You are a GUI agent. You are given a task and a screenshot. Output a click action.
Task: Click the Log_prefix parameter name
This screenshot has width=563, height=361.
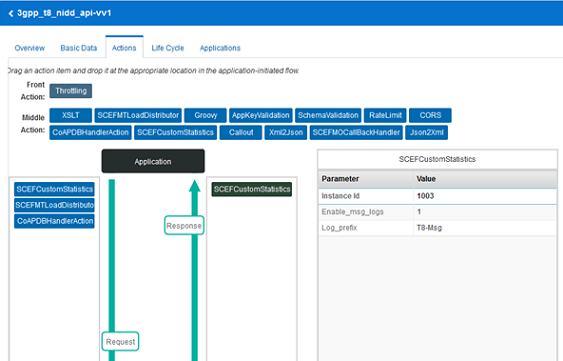339,228
